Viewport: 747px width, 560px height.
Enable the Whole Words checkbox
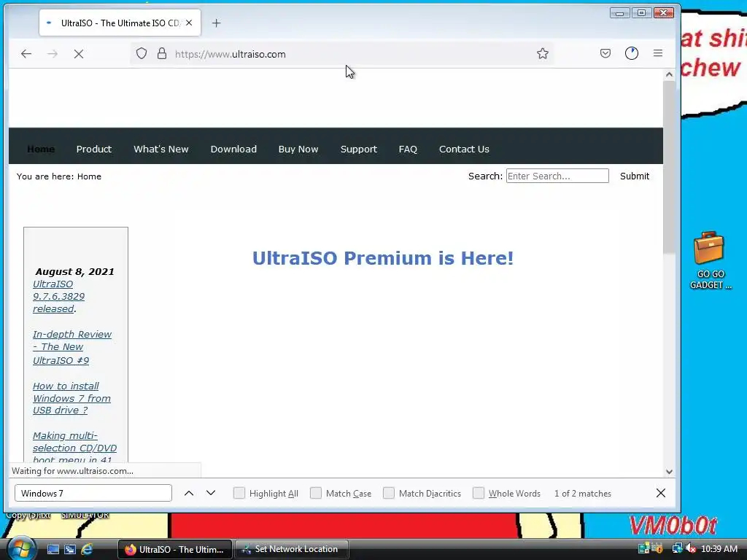[x=479, y=493]
